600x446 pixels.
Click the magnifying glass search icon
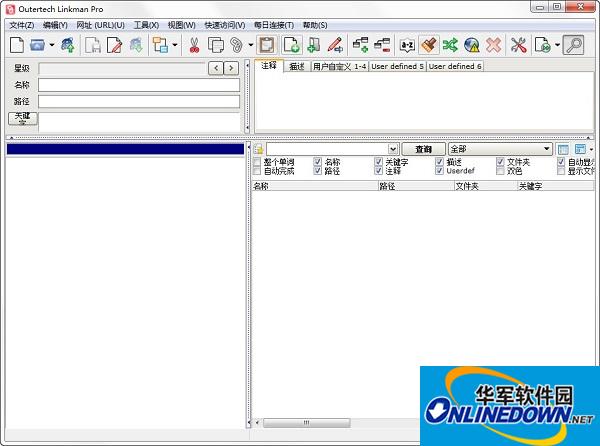pyautogui.click(x=573, y=44)
